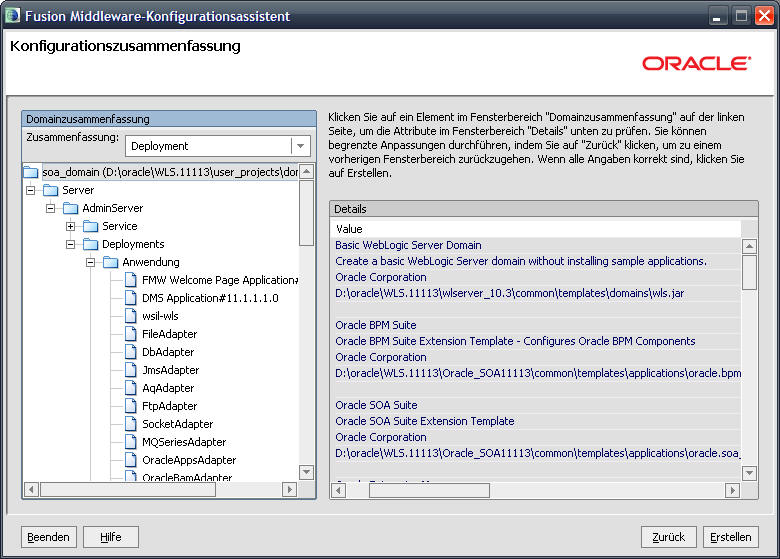Click Erstellen to create domain
Viewport: 780px width, 559px height.
click(x=731, y=537)
